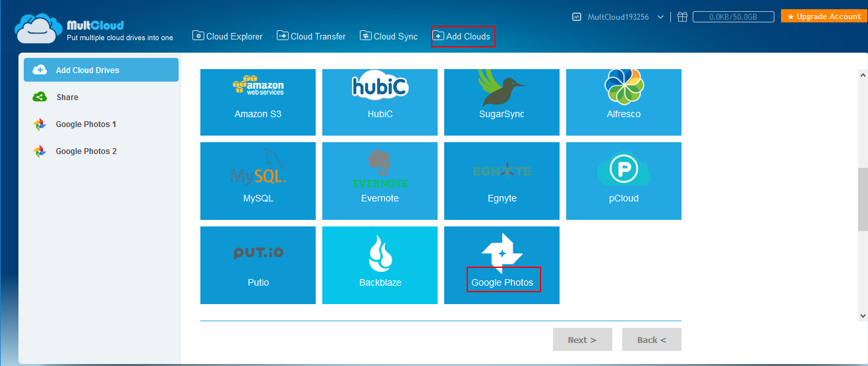The image size is (868, 366).
Task: Click the scrollbar down arrow
Action: click(x=863, y=315)
